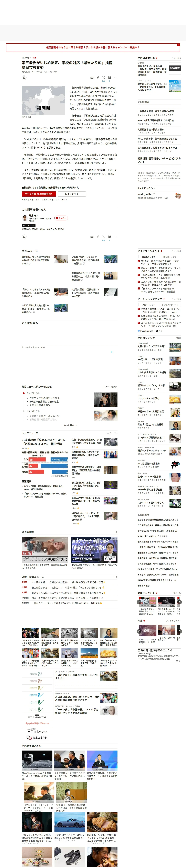Open the digital edition campaign banner link
The width and height of the screenshot is (186, 868).
click(93, 47)
